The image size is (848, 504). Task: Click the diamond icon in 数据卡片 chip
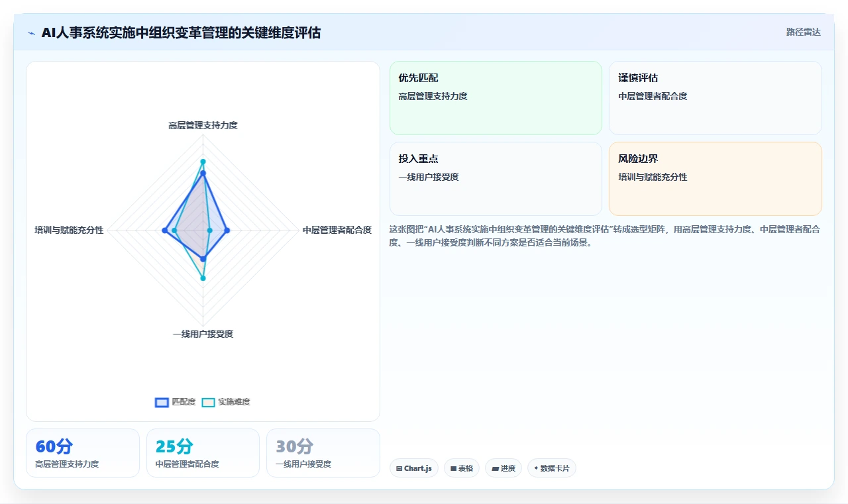(536, 468)
